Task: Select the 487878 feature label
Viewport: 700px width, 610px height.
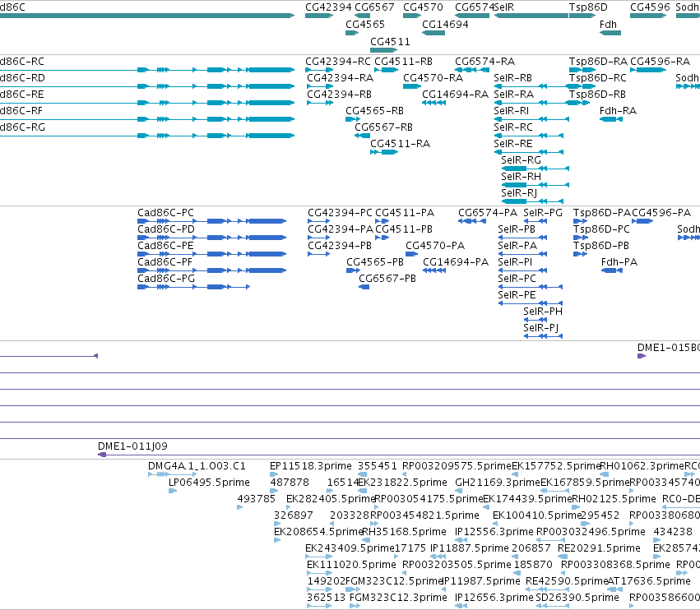Action: [x=290, y=483]
